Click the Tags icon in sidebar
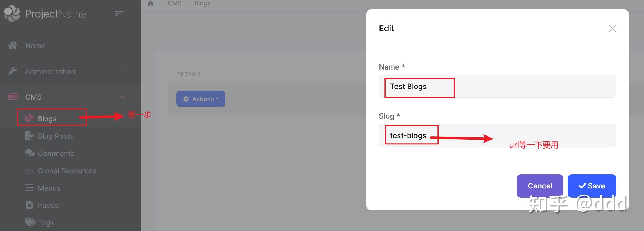Viewport: 644px width, 231px height. (30, 222)
